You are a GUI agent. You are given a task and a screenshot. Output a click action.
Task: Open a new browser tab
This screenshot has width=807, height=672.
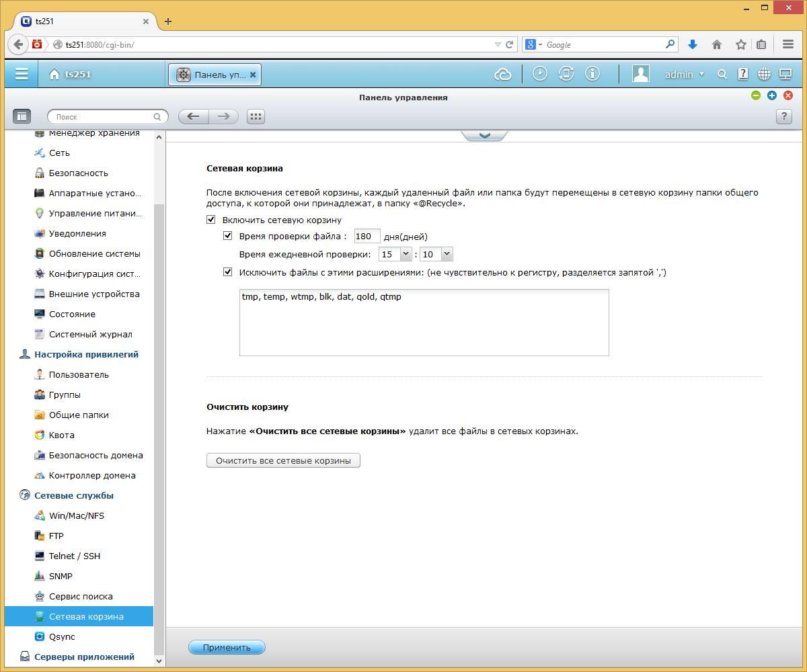coord(168,22)
